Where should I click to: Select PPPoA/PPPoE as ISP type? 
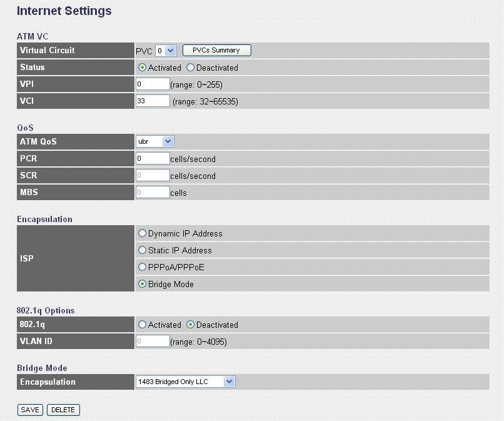(x=143, y=267)
